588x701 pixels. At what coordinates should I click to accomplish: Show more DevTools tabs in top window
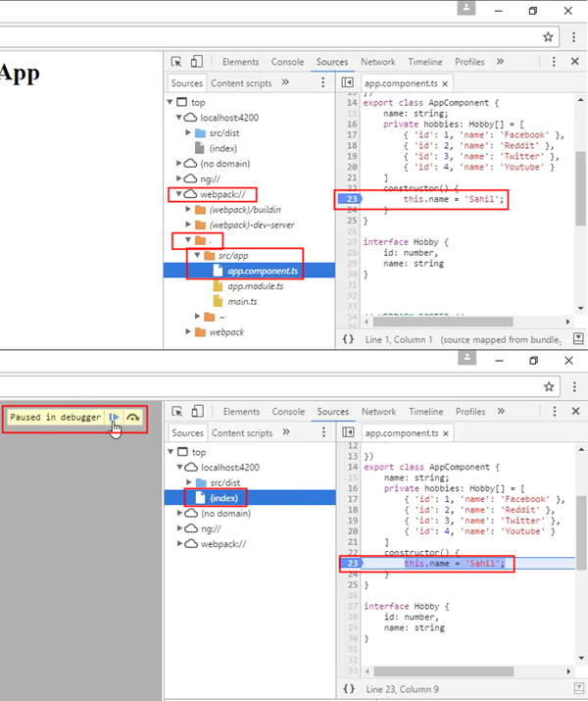[x=500, y=61]
